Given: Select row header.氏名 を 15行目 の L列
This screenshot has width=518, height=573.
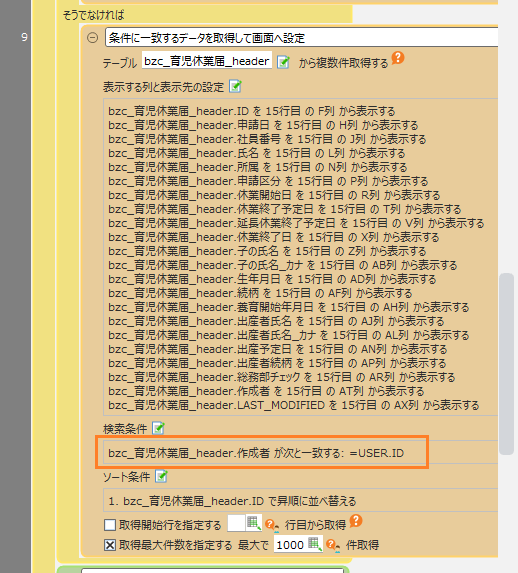Looking at the screenshot, I should 257,153.
